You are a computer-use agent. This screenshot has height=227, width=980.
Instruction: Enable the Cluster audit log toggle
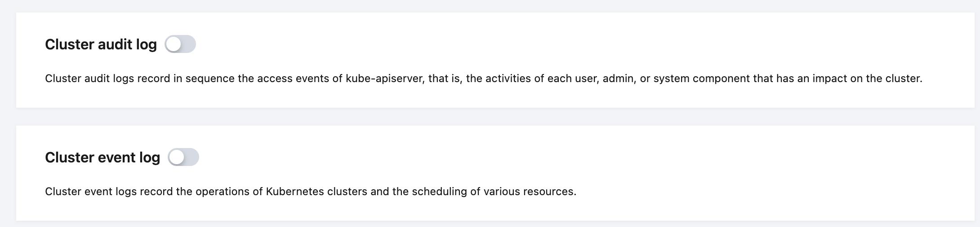click(x=180, y=44)
